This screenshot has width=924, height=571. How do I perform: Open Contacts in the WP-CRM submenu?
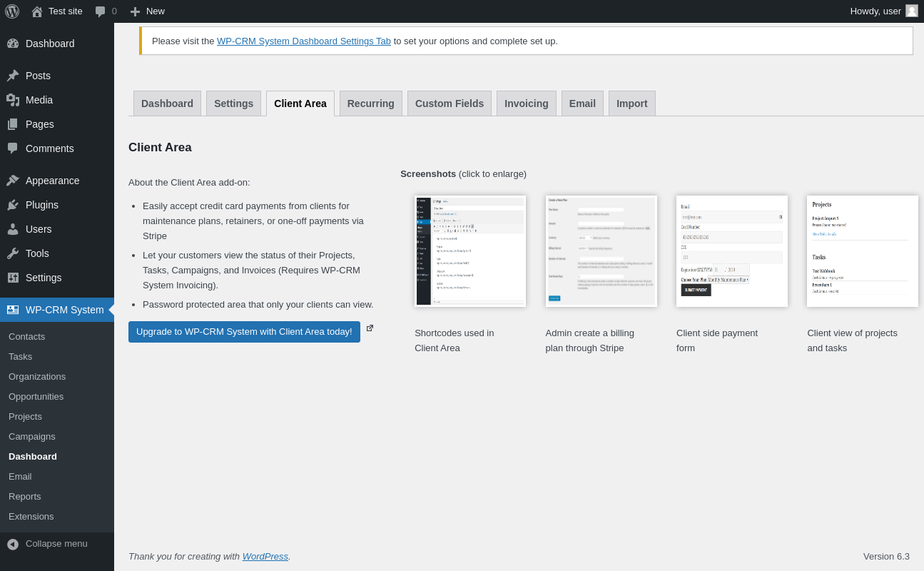[26, 337]
